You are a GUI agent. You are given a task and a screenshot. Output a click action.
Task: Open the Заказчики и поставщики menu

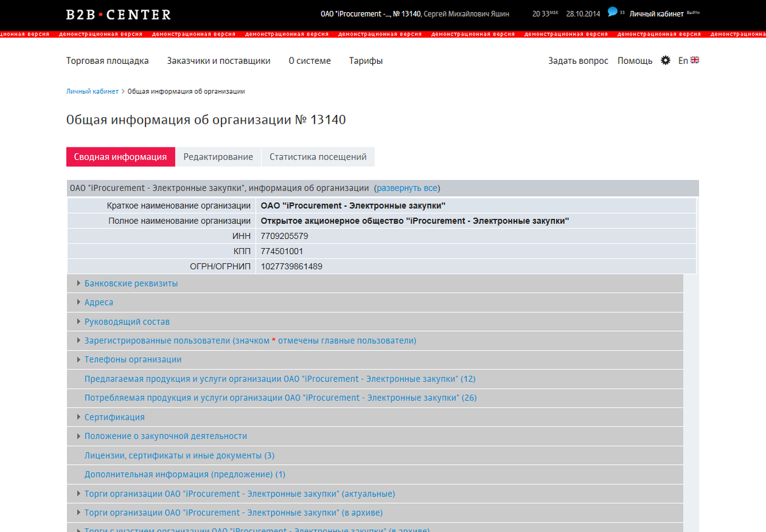218,61
